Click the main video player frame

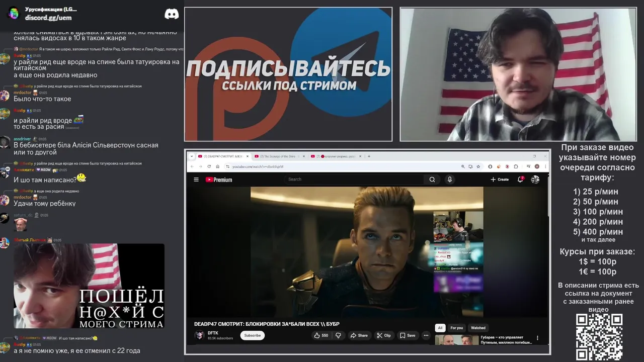pyautogui.click(x=367, y=252)
